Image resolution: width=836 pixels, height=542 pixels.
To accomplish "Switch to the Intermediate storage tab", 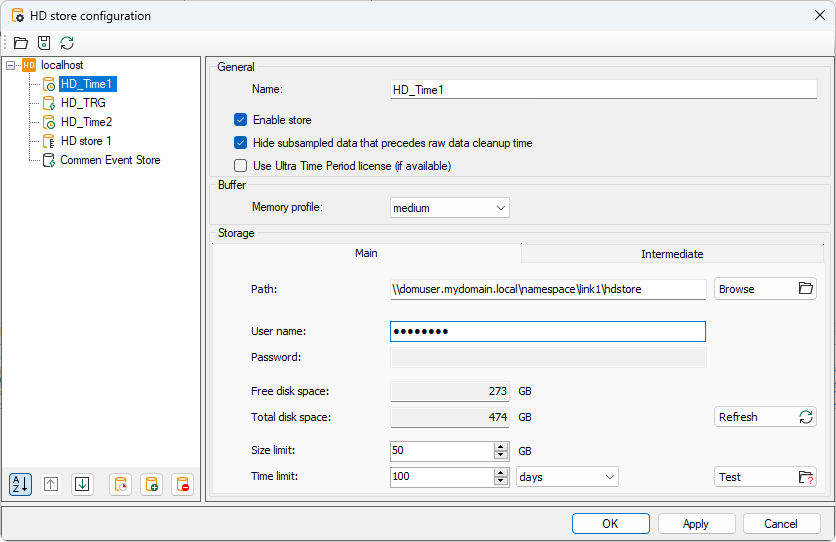I will (x=671, y=254).
